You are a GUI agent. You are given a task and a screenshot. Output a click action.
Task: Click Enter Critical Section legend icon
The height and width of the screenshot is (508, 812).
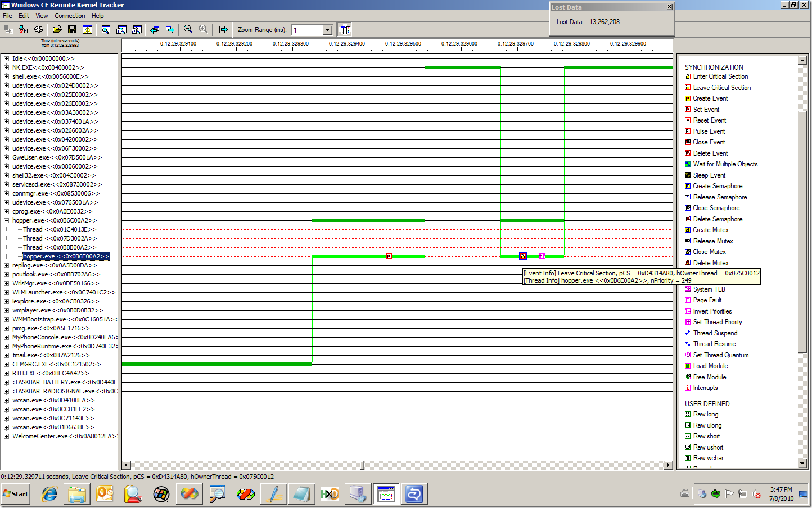tap(688, 76)
